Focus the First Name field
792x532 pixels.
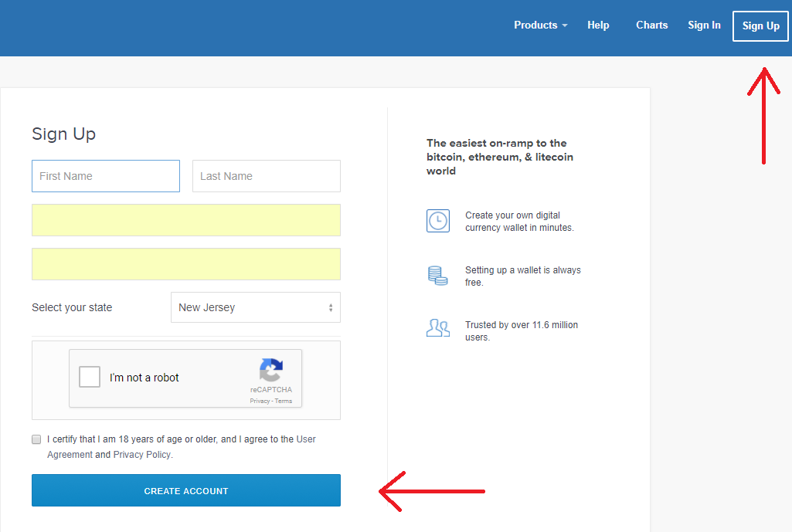(106, 176)
